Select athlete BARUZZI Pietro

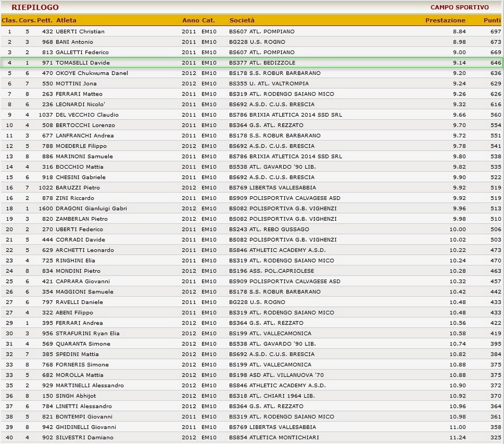point(78,187)
